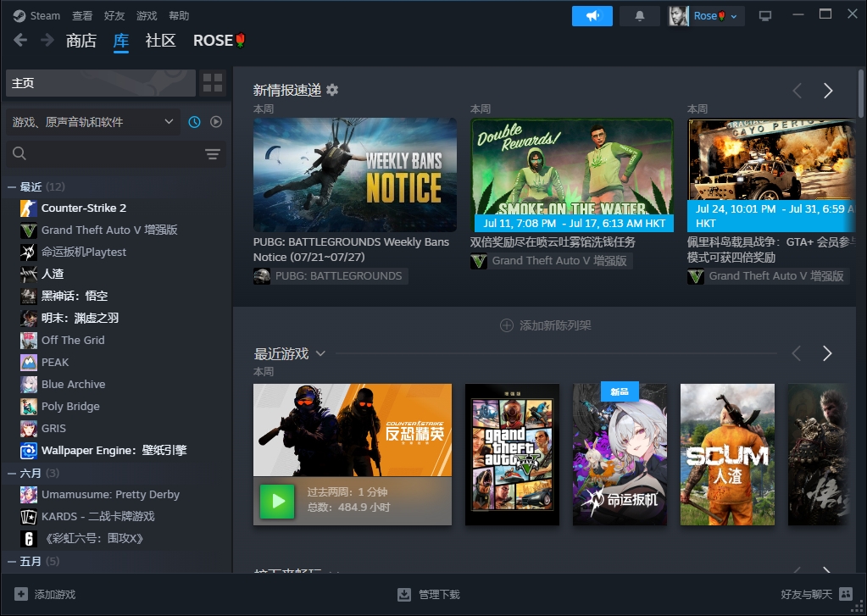Open the 好友 menu
Screen dimensions: 867x616
[x=114, y=16]
